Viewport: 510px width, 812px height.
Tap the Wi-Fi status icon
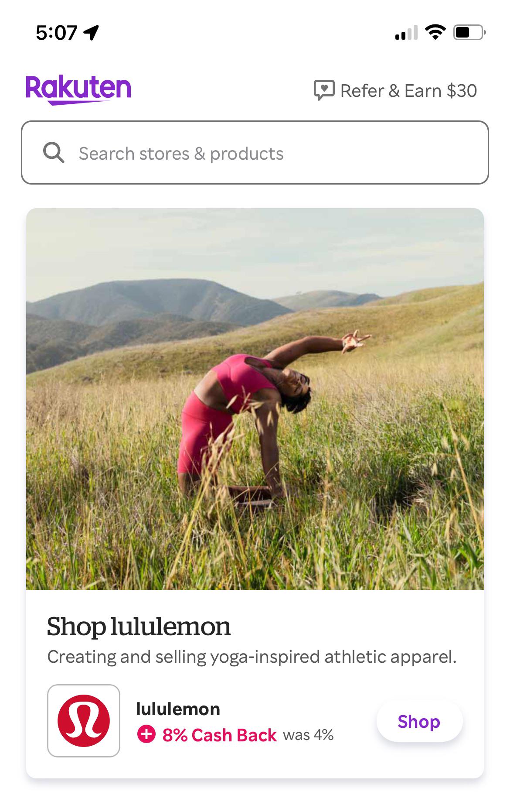435,32
